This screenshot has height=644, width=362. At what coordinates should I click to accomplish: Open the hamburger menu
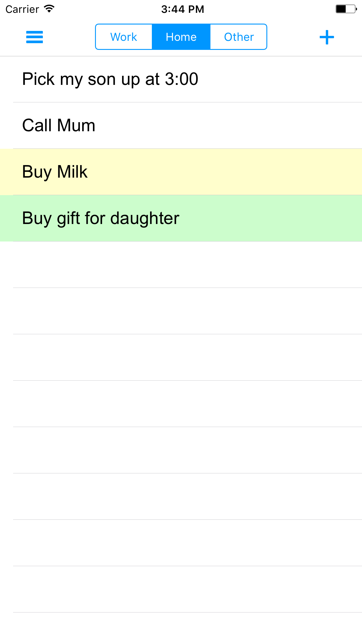[x=34, y=37]
